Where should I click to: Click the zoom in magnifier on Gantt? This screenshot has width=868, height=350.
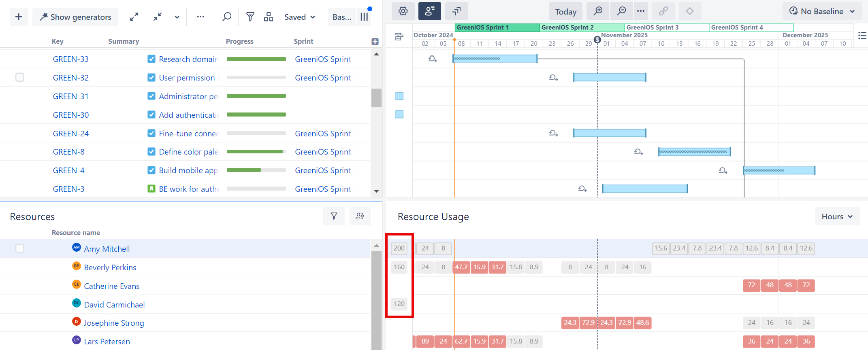point(598,11)
